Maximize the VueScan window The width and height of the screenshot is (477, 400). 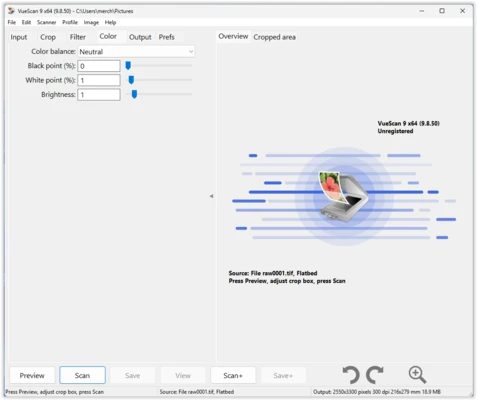(442, 11)
